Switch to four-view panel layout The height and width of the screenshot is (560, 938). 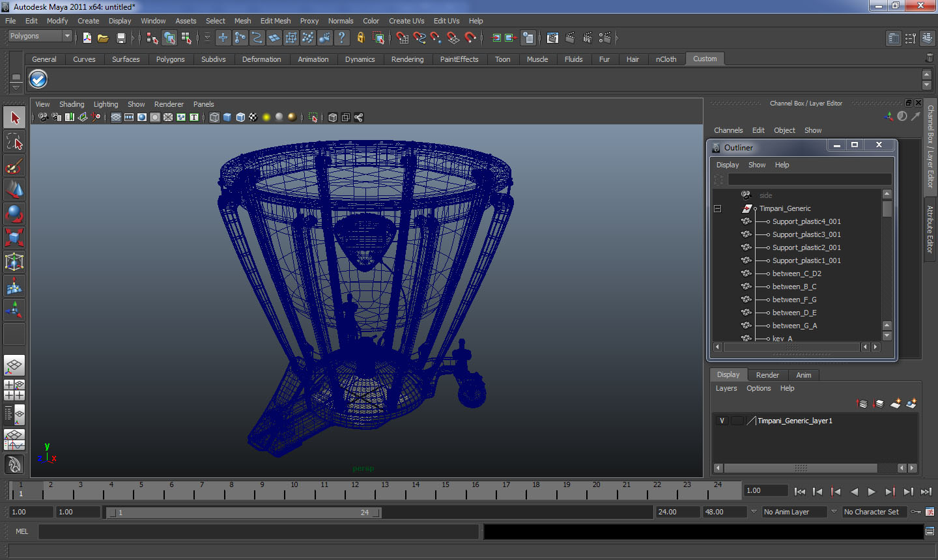14,389
